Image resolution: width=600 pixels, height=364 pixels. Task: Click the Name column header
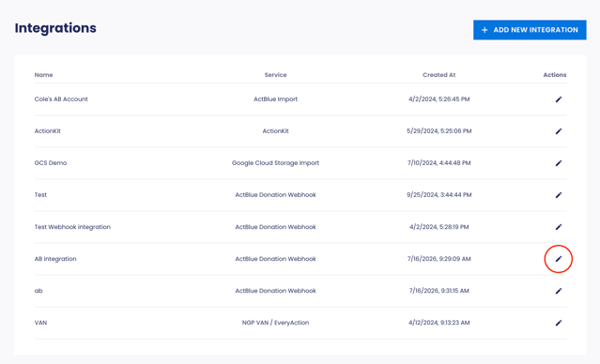tap(43, 75)
